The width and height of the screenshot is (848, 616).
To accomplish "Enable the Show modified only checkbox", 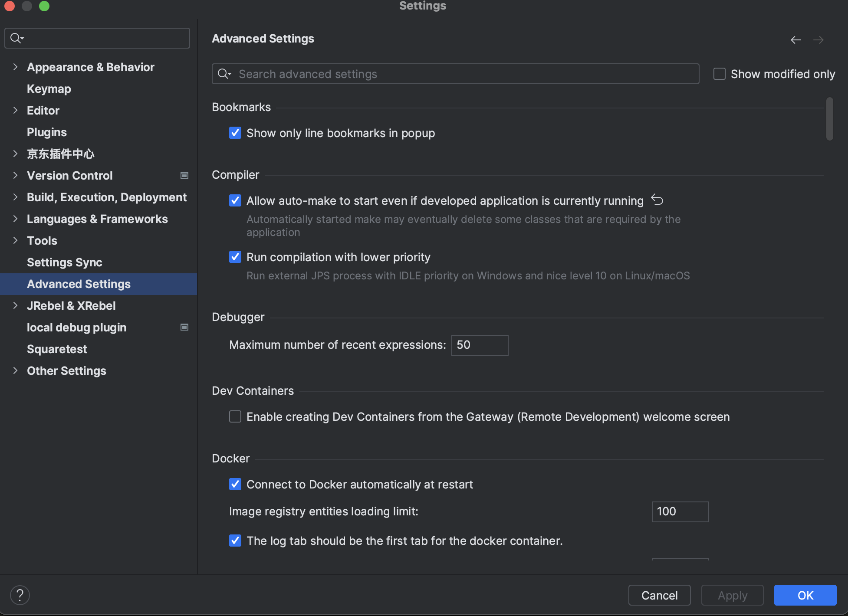I will [x=719, y=74].
